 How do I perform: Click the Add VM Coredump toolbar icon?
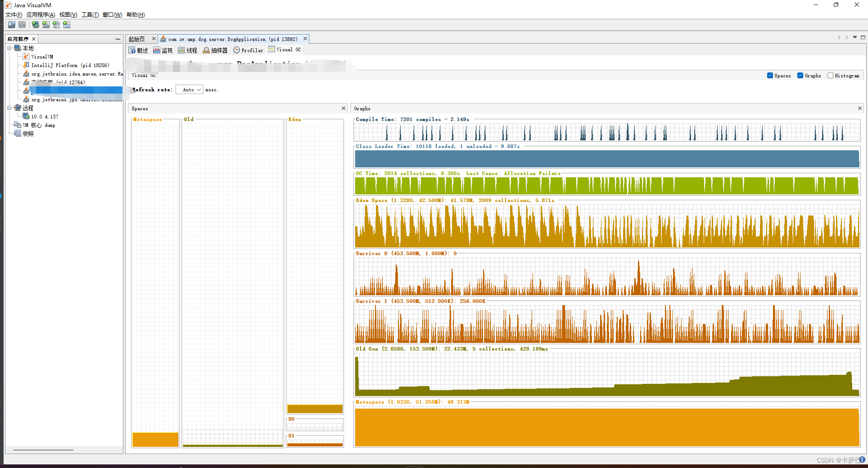coord(56,25)
